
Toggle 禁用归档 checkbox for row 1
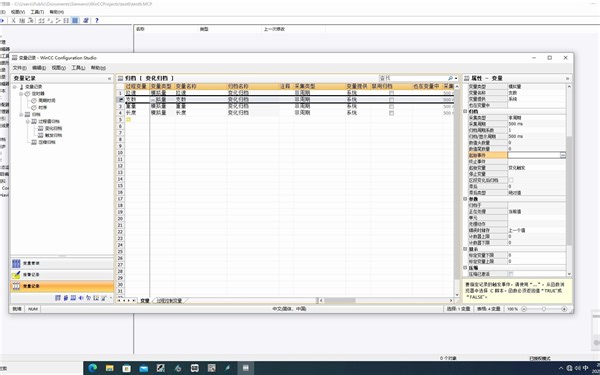click(x=391, y=93)
